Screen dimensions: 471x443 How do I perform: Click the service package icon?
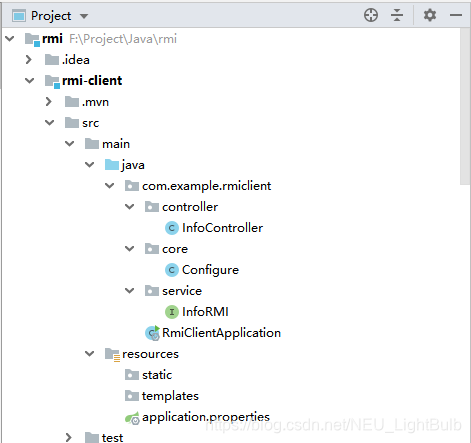pos(152,291)
